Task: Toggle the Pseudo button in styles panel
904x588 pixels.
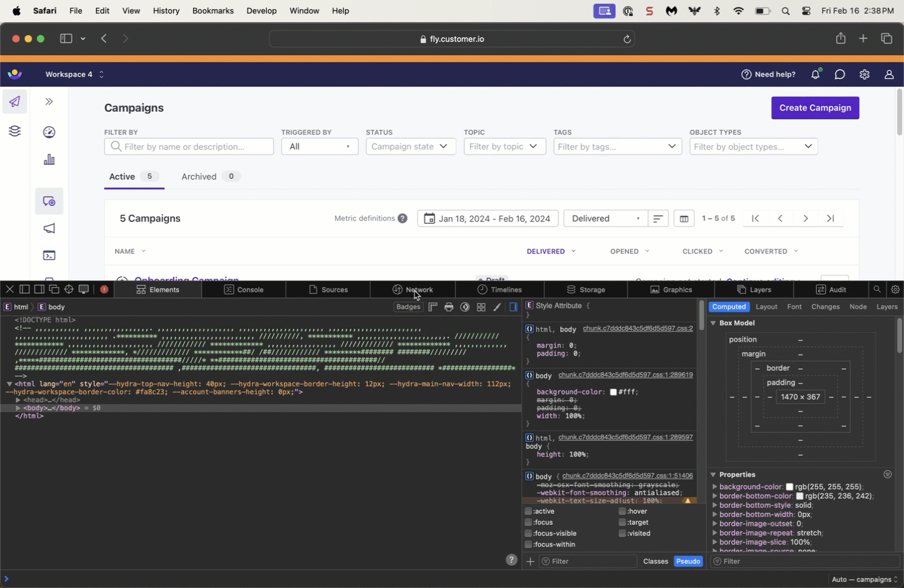Action: point(688,561)
